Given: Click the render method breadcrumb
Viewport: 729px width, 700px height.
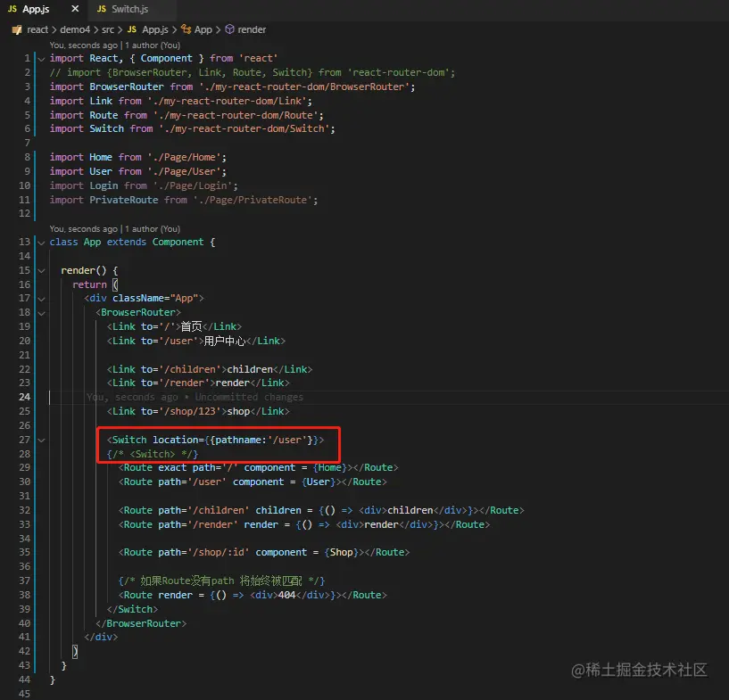Looking at the screenshot, I should pos(252,29).
